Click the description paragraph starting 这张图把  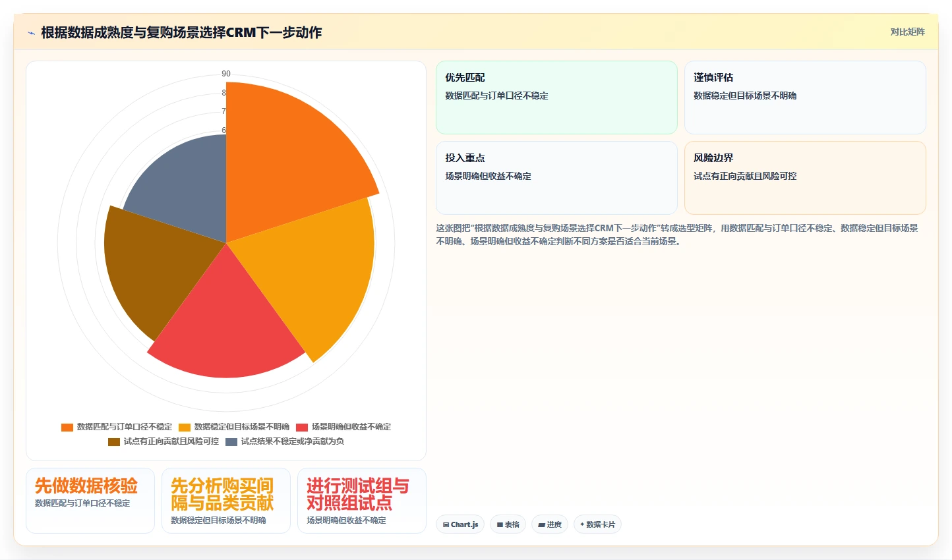[677, 235]
